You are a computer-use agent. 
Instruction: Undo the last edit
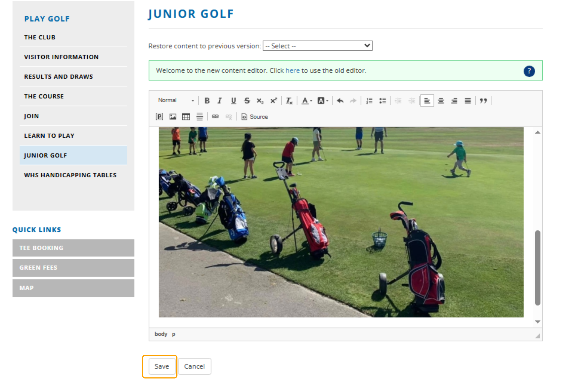pos(340,101)
